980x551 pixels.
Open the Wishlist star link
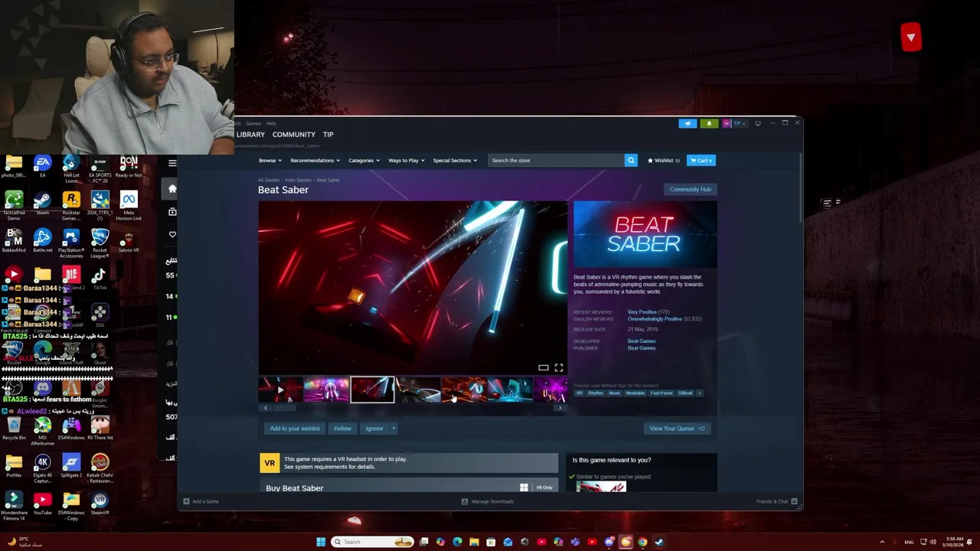click(663, 161)
